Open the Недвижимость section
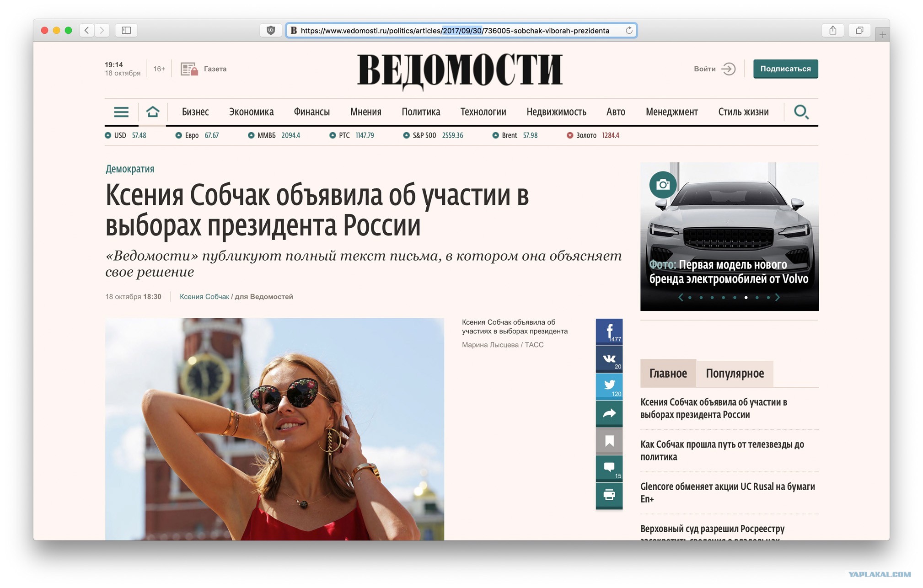923x588 pixels. pyautogui.click(x=556, y=112)
